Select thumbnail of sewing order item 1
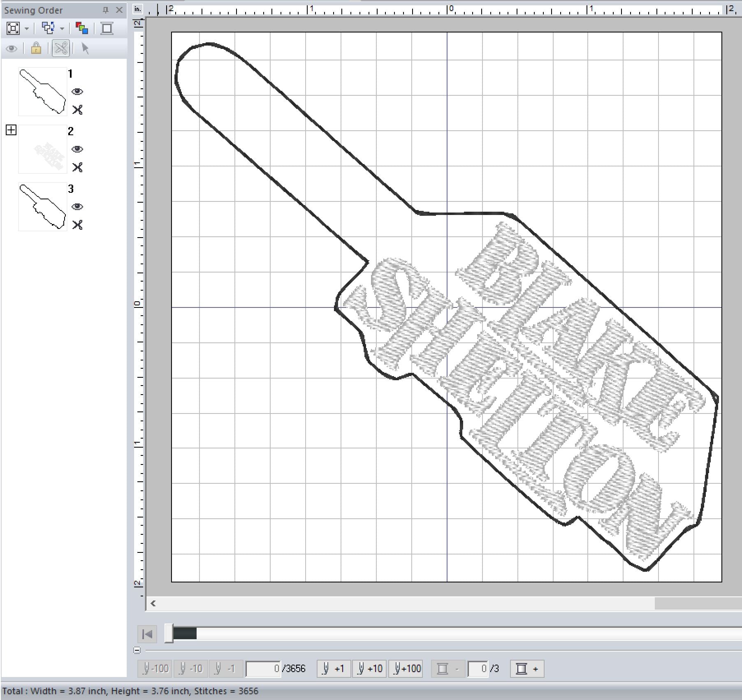This screenshot has height=700, width=742. click(x=43, y=92)
